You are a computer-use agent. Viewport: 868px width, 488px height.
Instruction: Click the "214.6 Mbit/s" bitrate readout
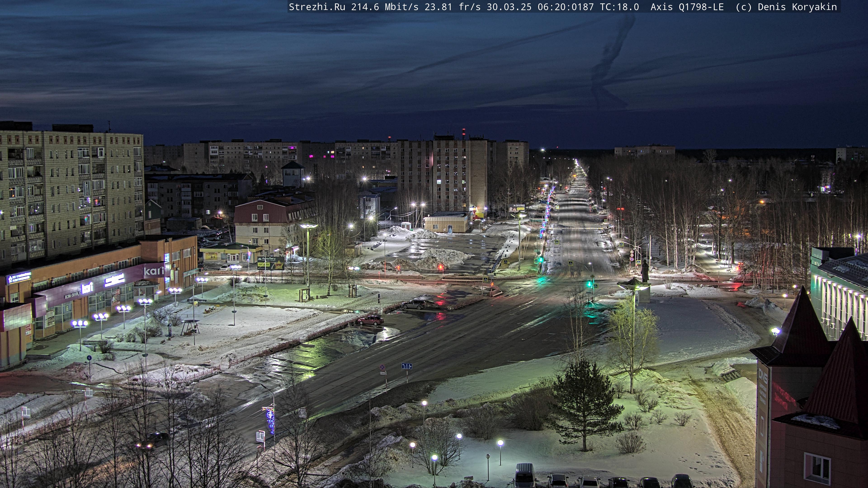click(385, 7)
